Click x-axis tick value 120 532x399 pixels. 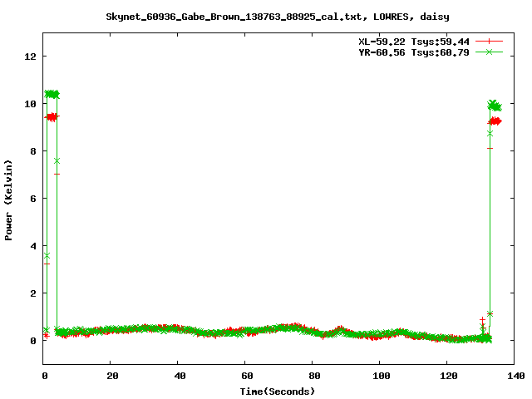coord(449,376)
